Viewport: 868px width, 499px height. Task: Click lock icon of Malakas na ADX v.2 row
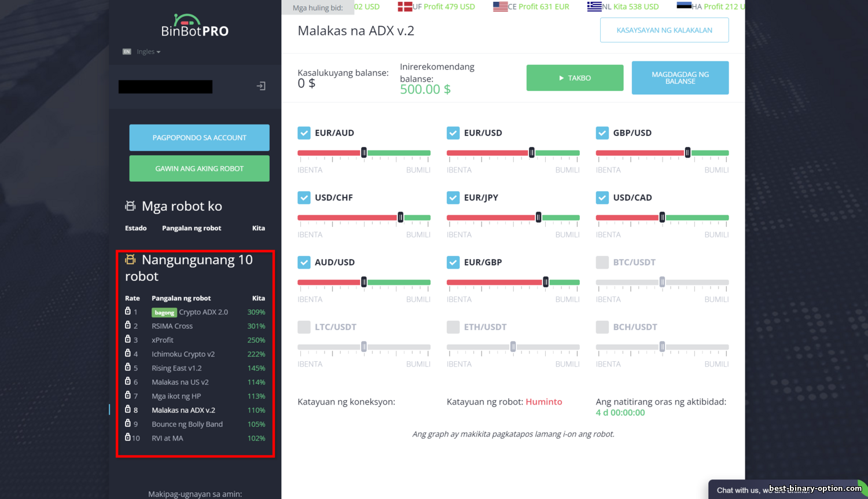pyautogui.click(x=128, y=409)
